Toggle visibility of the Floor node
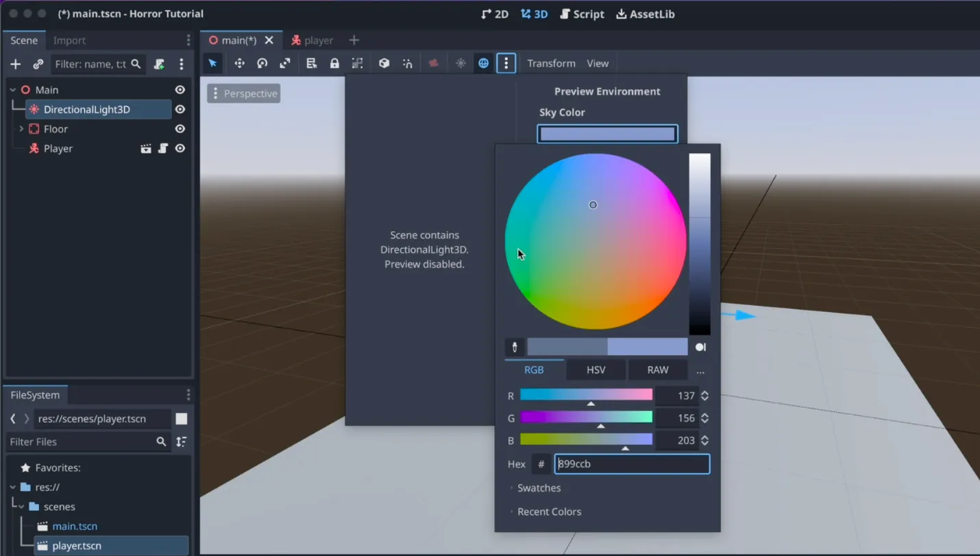This screenshot has width=980, height=556. click(x=180, y=129)
